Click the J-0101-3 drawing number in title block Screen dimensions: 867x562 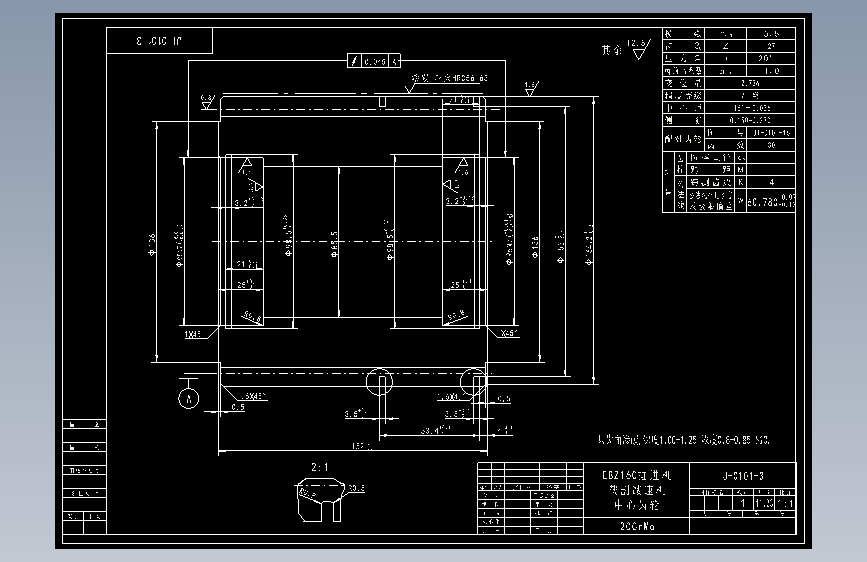point(743,476)
